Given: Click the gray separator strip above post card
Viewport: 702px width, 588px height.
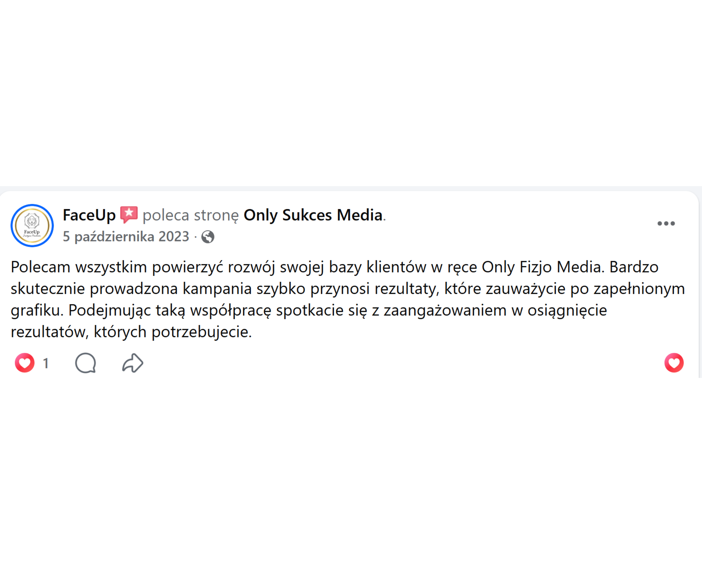Looking at the screenshot, I should coord(351,188).
